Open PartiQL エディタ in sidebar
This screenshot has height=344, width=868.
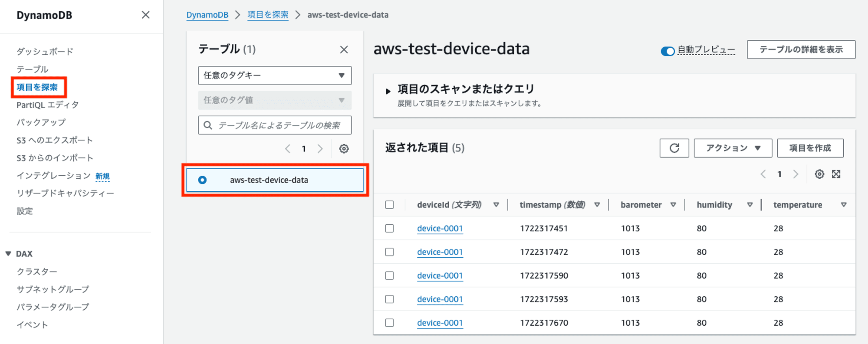coord(48,105)
